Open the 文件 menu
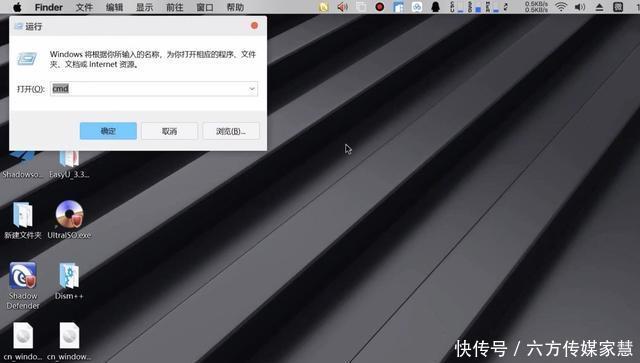The height and width of the screenshot is (363, 640). [84, 7]
